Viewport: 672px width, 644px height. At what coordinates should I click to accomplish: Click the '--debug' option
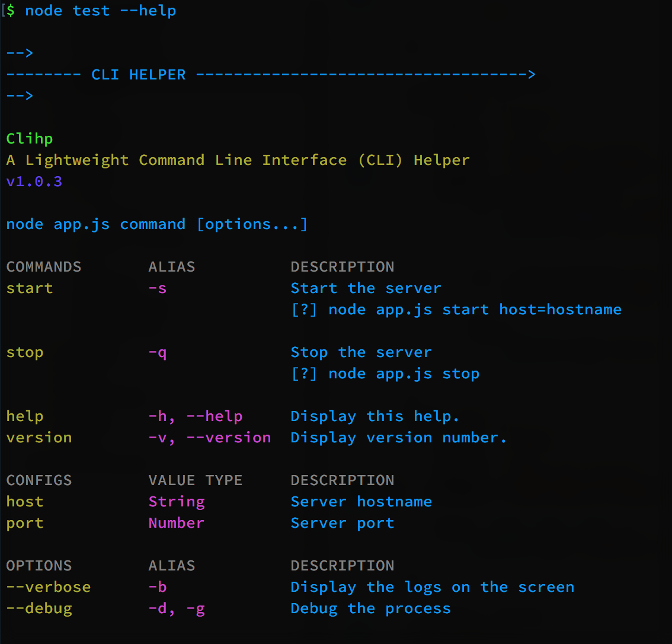(x=39, y=608)
